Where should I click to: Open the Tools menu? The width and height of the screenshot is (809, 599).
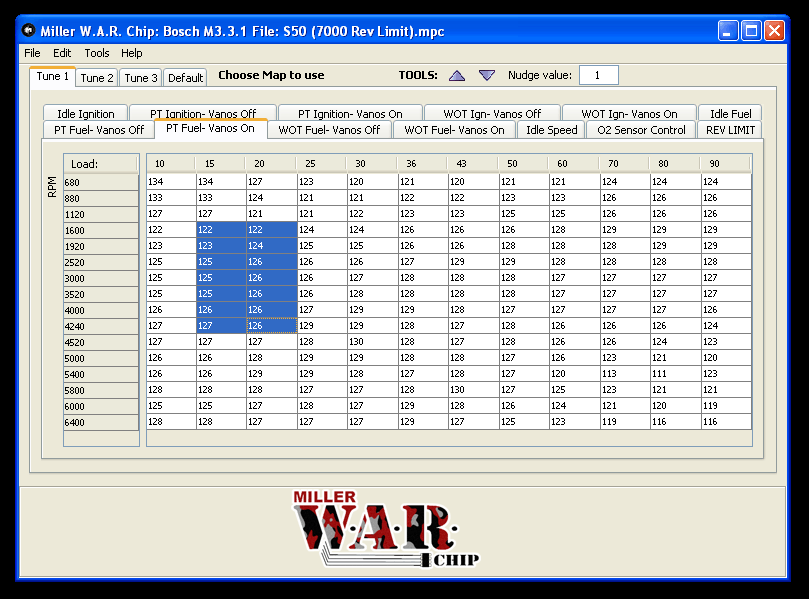coord(97,53)
